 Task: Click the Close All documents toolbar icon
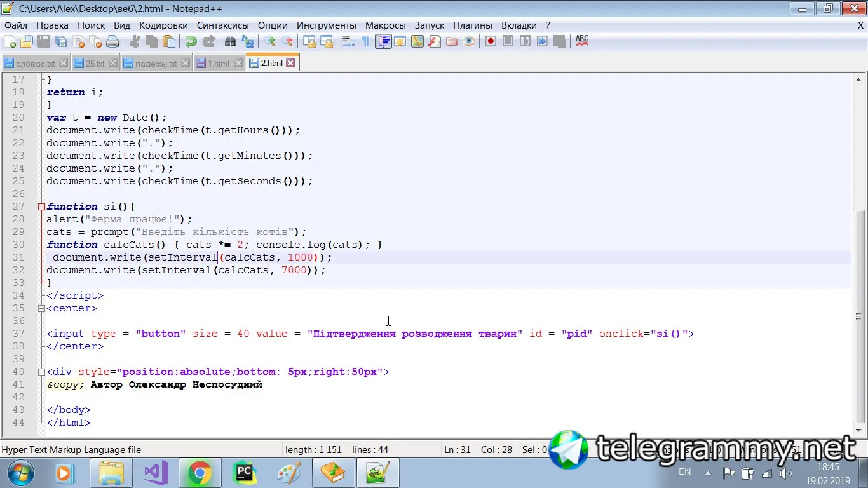pyautogui.click(x=95, y=42)
